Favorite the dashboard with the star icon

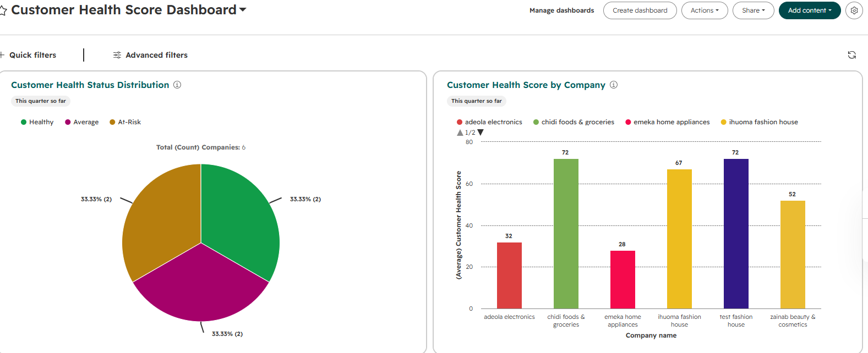coord(2,10)
